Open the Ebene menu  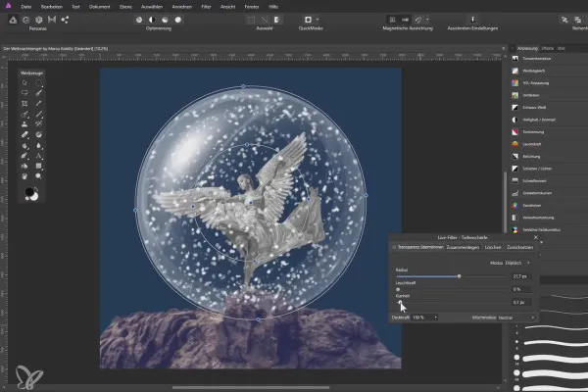[125, 7]
